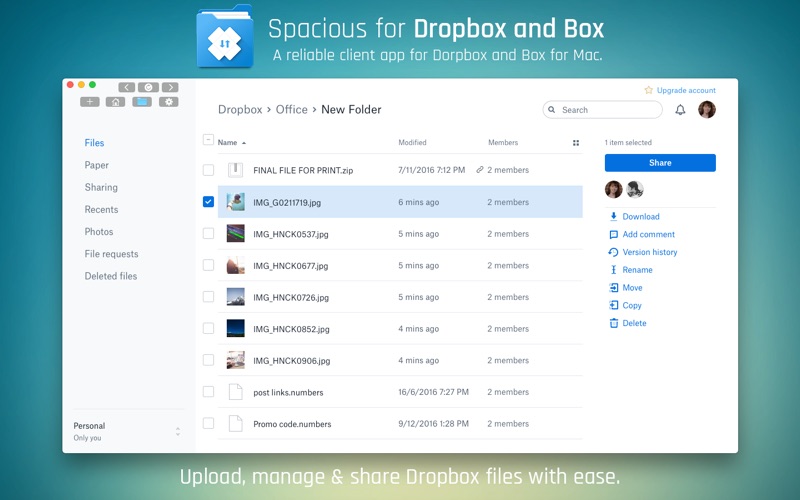Open Deleted files in the sidebar
The image size is (800, 500).
tap(111, 276)
